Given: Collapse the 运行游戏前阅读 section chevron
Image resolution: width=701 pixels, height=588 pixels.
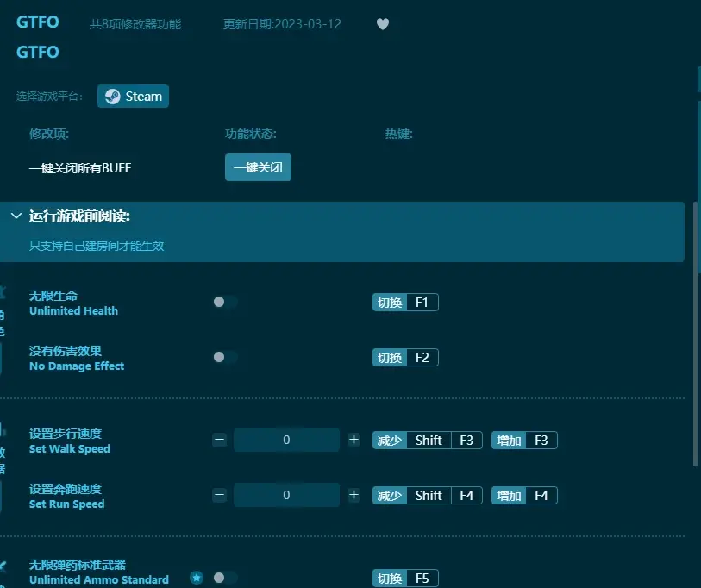Looking at the screenshot, I should [x=16, y=216].
